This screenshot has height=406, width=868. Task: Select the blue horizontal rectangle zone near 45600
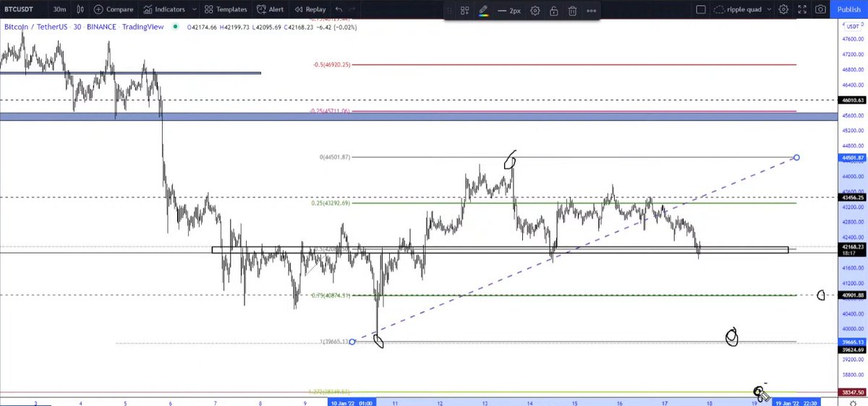coord(420,117)
